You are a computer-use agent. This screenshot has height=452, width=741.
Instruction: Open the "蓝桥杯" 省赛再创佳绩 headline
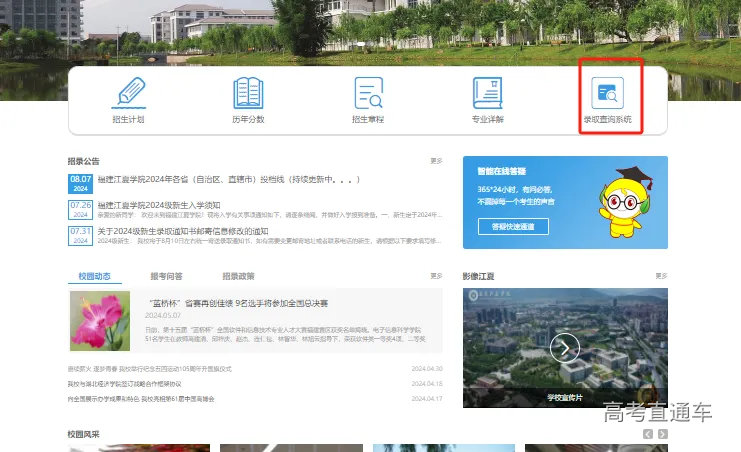tap(238, 303)
